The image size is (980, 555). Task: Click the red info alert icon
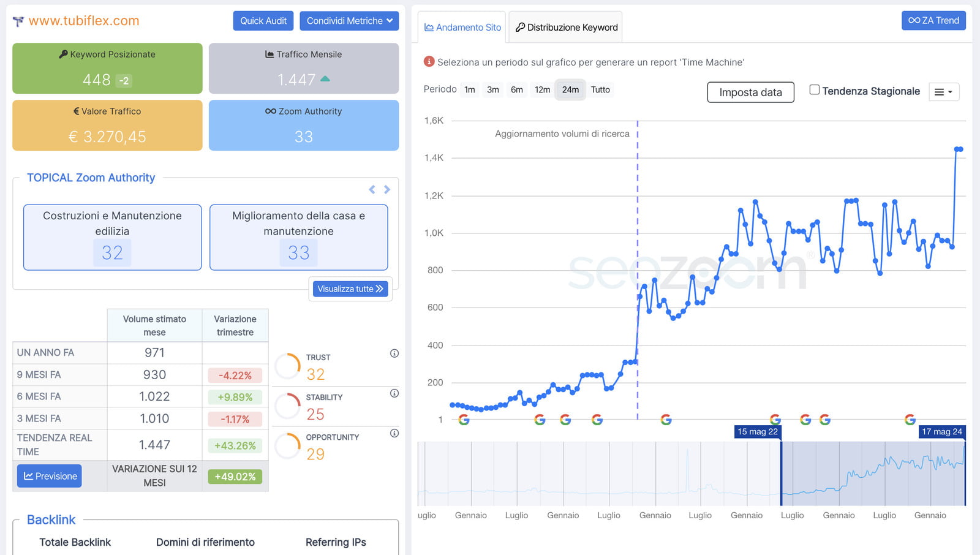pyautogui.click(x=429, y=62)
